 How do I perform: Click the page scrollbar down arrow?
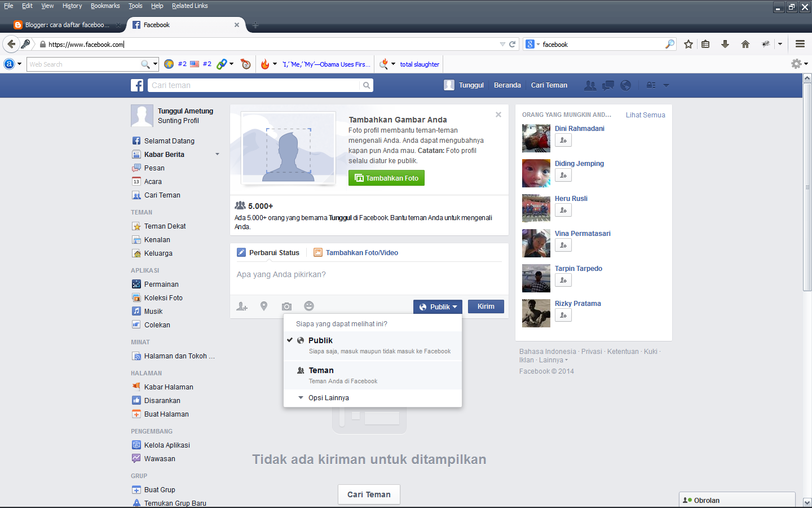click(x=807, y=502)
